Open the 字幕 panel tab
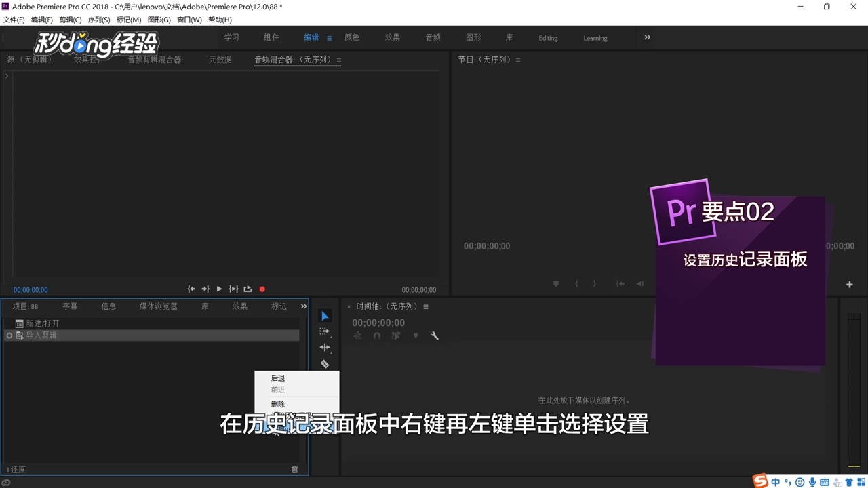Image resolution: width=868 pixels, height=488 pixels. tap(70, 306)
